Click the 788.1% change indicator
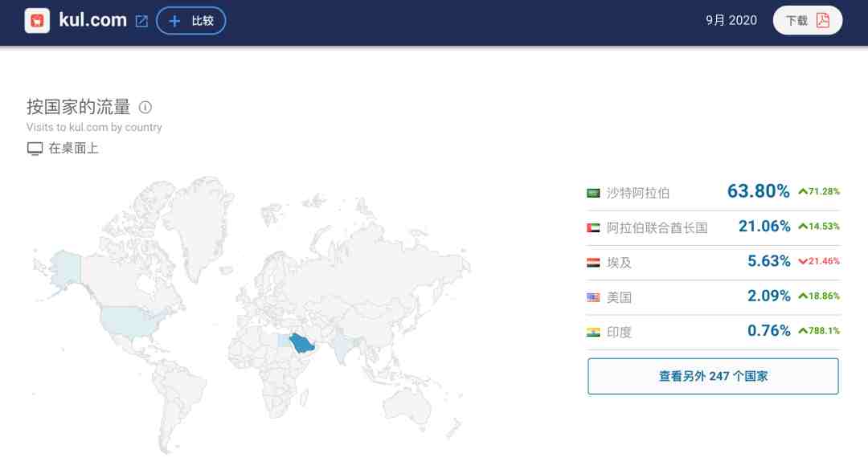Screen dimensions: 868x474 [819, 331]
